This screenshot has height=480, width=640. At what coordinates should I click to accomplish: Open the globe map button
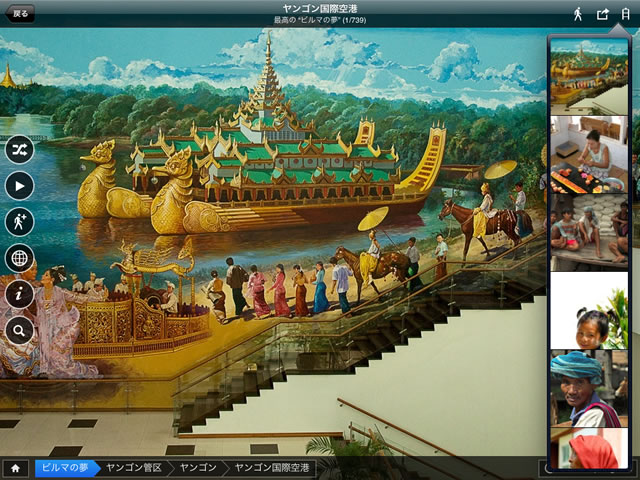[20, 258]
